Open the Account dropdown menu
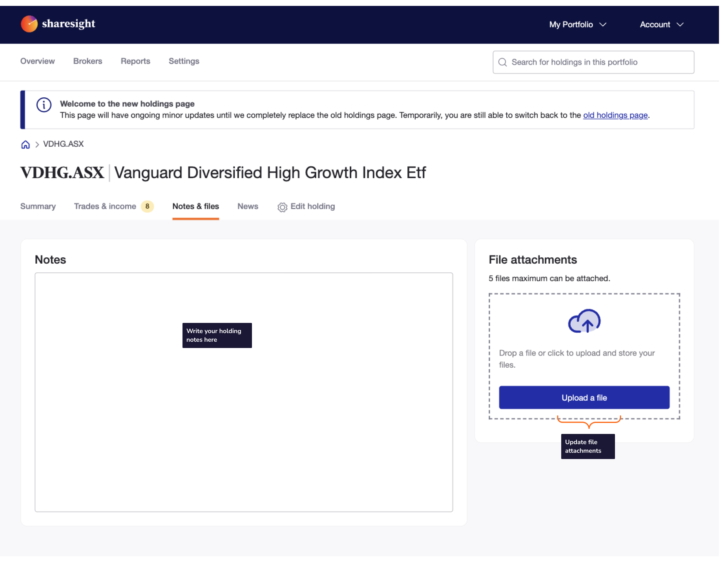 (662, 24)
